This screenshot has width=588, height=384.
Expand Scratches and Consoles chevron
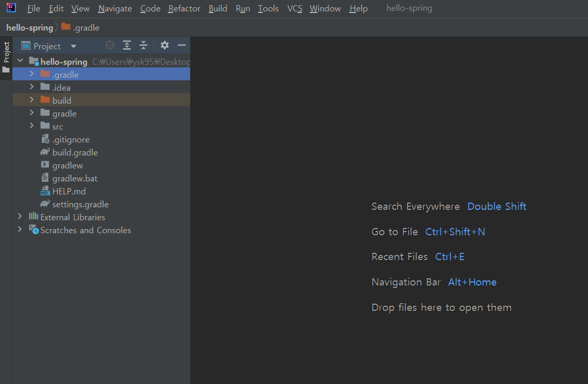click(x=20, y=229)
